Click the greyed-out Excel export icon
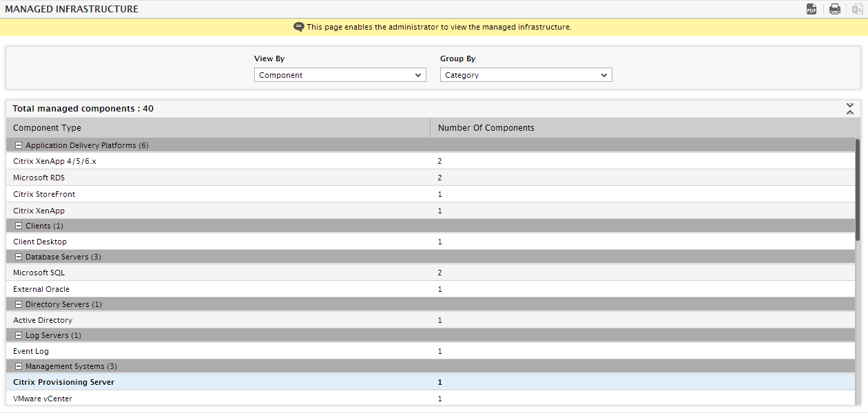 click(x=857, y=9)
